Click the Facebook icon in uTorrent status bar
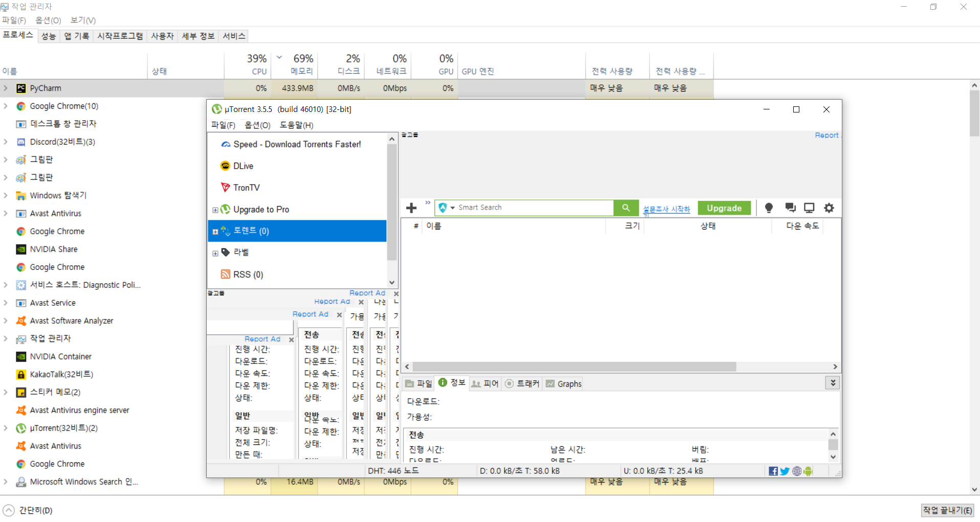The image size is (980, 522). pos(773,471)
